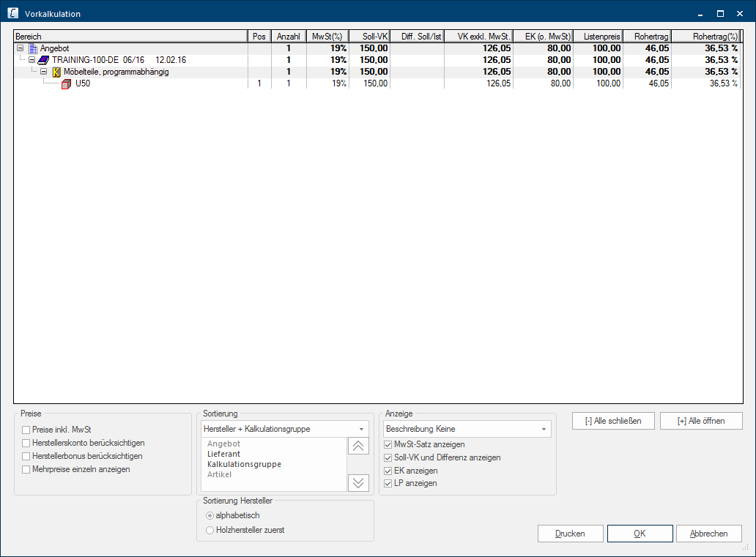Screen dimensions: 756x557
Task: Click the Angebot document icon in tree
Action: point(32,48)
